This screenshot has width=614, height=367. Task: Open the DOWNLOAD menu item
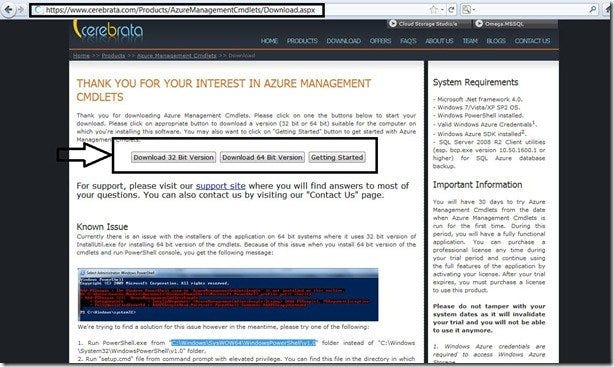point(344,41)
